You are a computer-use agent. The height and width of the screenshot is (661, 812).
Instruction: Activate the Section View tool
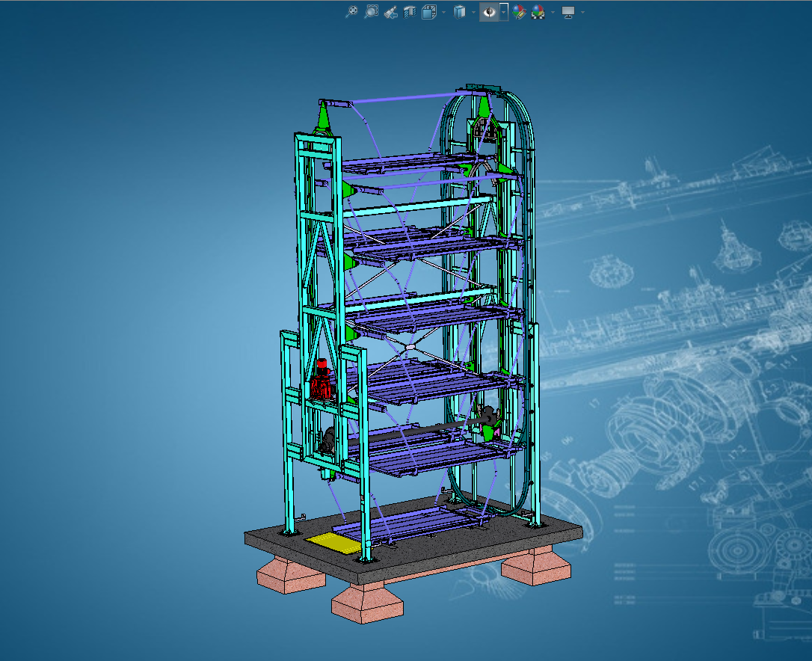click(410, 12)
